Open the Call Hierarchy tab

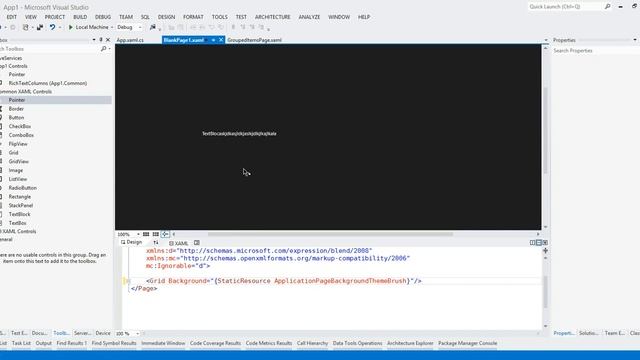pos(312,343)
